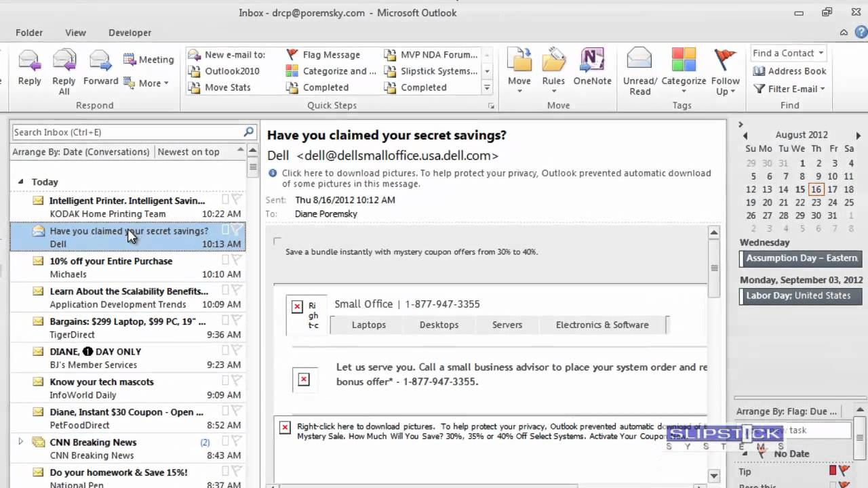
Task: Toggle Unread/Read for the message
Action: pyautogui.click(x=639, y=71)
